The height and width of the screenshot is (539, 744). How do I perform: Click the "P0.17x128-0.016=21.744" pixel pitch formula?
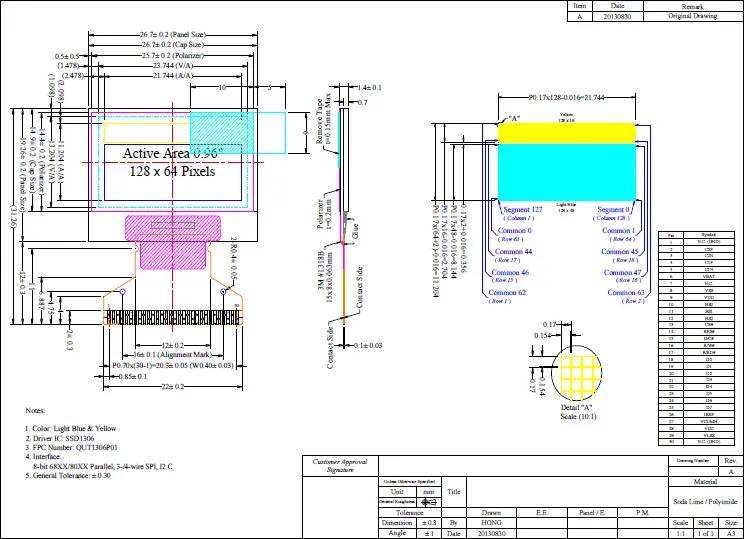tap(567, 97)
